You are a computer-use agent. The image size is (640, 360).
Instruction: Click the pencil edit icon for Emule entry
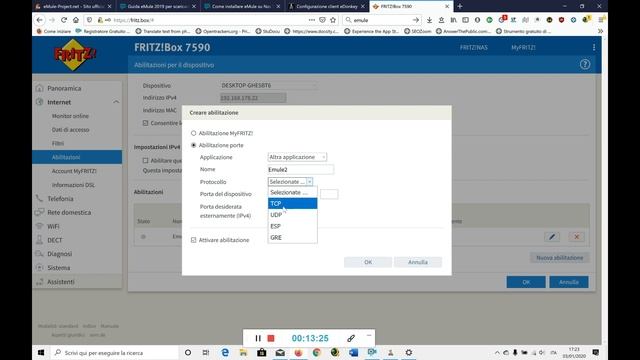552,237
